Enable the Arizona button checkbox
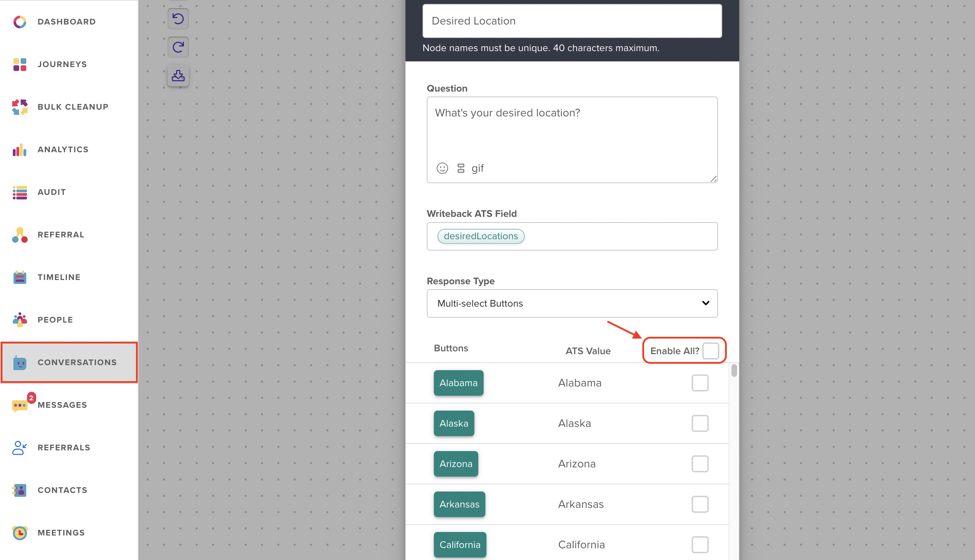Viewport: 975px width, 560px height. [x=699, y=463]
